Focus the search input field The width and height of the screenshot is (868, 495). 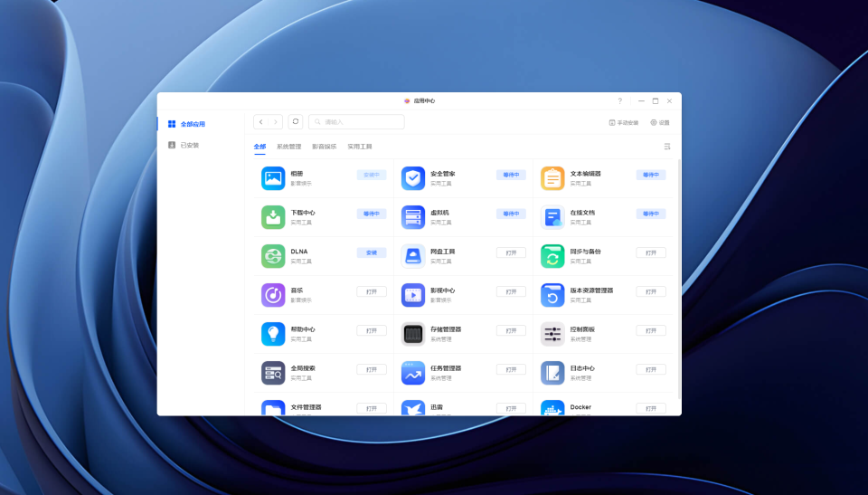coord(356,122)
